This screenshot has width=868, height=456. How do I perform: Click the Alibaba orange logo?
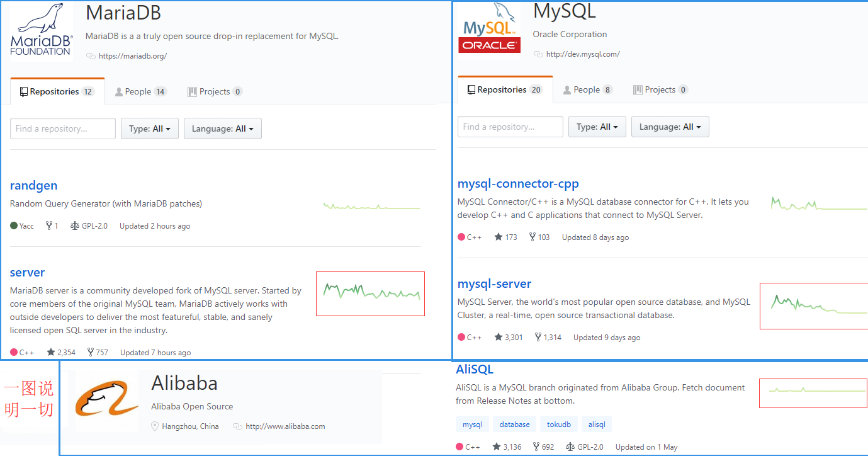tap(107, 399)
